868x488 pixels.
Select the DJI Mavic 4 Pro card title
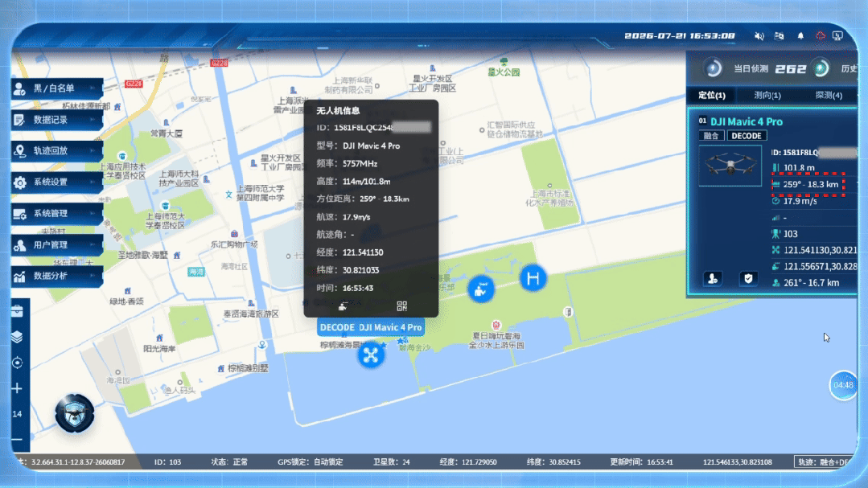click(x=747, y=121)
